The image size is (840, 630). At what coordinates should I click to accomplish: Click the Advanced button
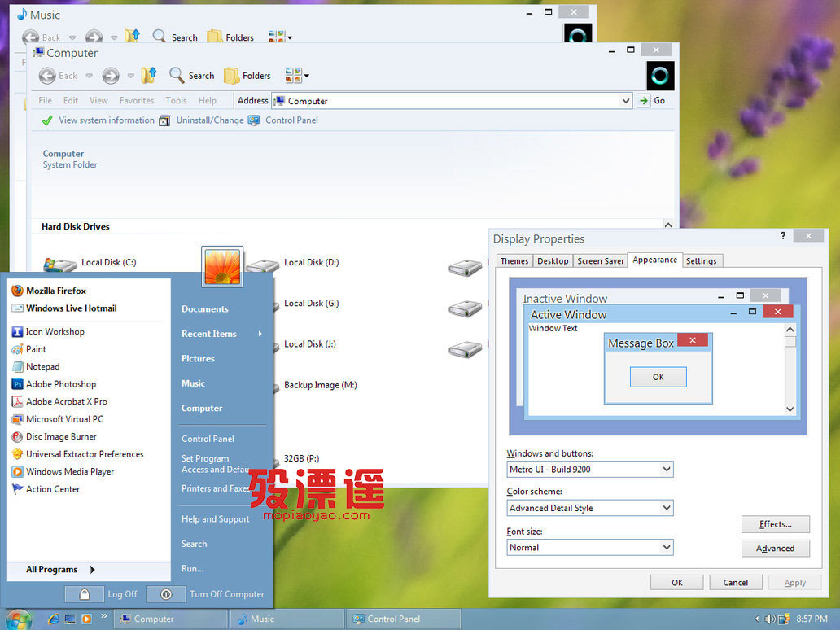[775, 548]
